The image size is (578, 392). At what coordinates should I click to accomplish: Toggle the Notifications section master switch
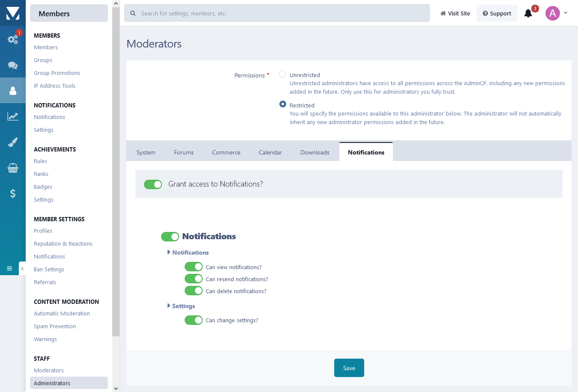(x=170, y=237)
